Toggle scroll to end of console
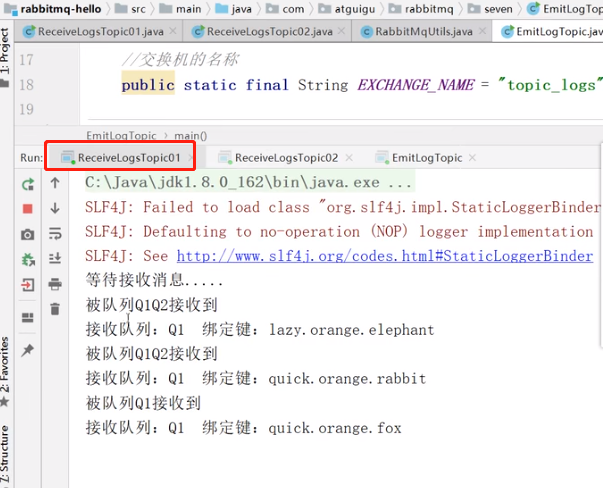The width and height of the screenshot is (603, 488). pyautogui.click(x=55, y=258)
